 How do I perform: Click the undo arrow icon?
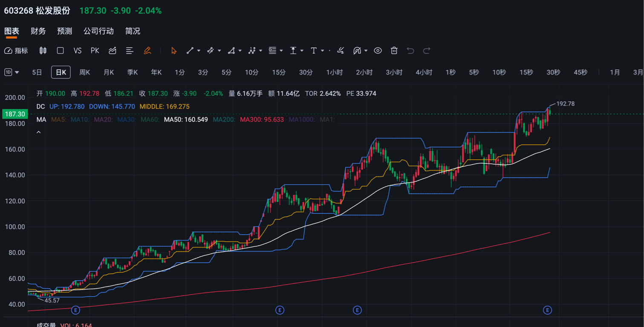[410, 51]
